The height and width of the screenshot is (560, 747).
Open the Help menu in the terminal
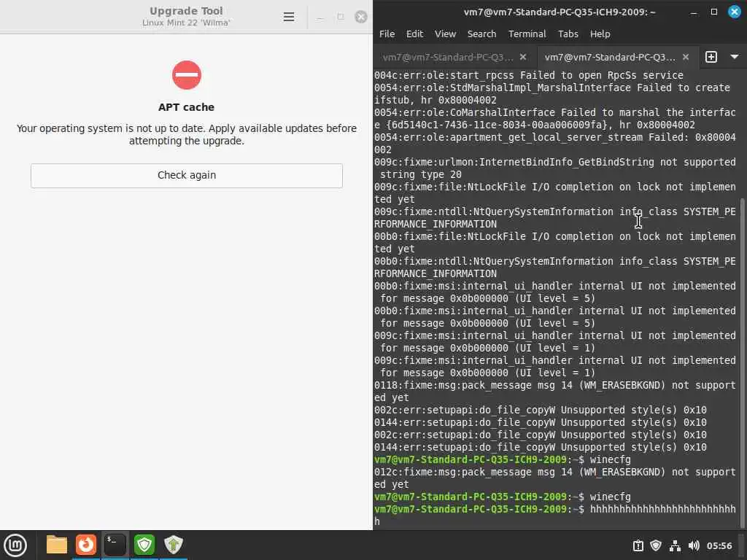600,34
